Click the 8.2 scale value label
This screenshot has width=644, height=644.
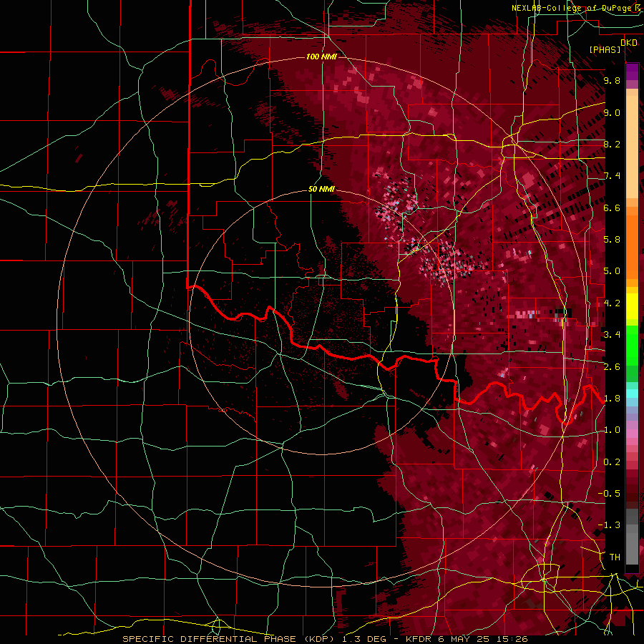pyautogui.click(x=612, y=144)
